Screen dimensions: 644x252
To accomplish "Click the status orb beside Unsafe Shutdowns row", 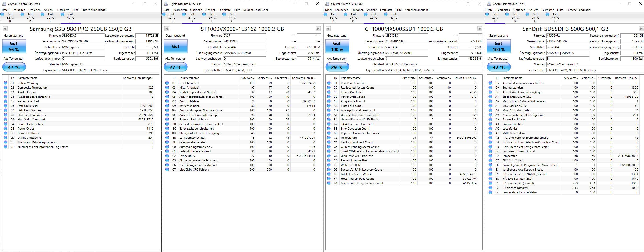I will (x=6, y=138).
